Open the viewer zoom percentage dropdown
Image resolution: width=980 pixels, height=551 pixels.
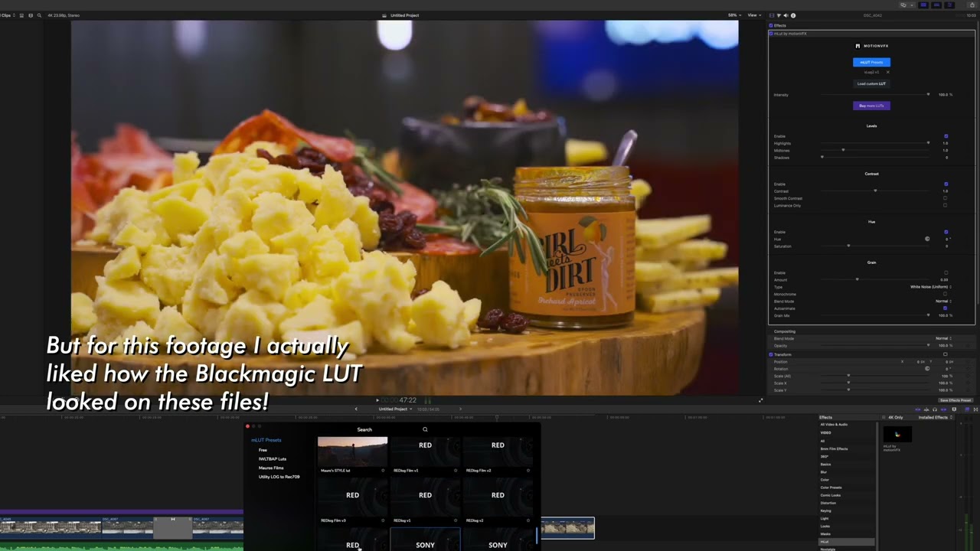733,15
